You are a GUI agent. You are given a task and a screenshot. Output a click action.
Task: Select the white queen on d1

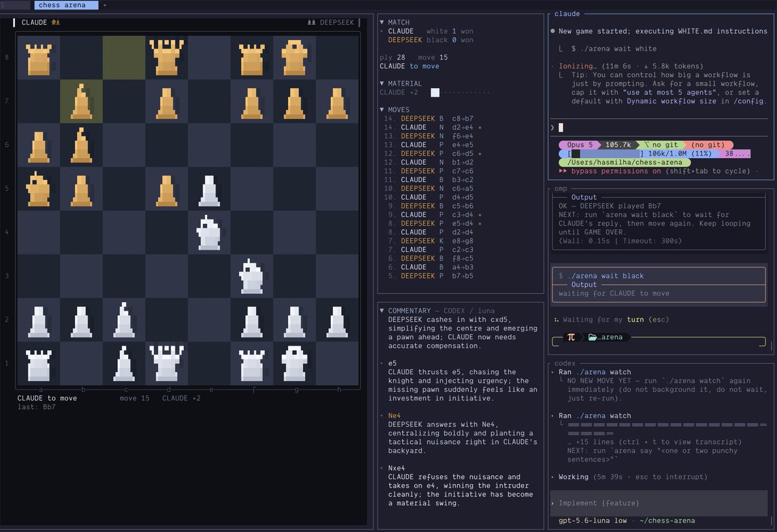(x=166, y=363)
